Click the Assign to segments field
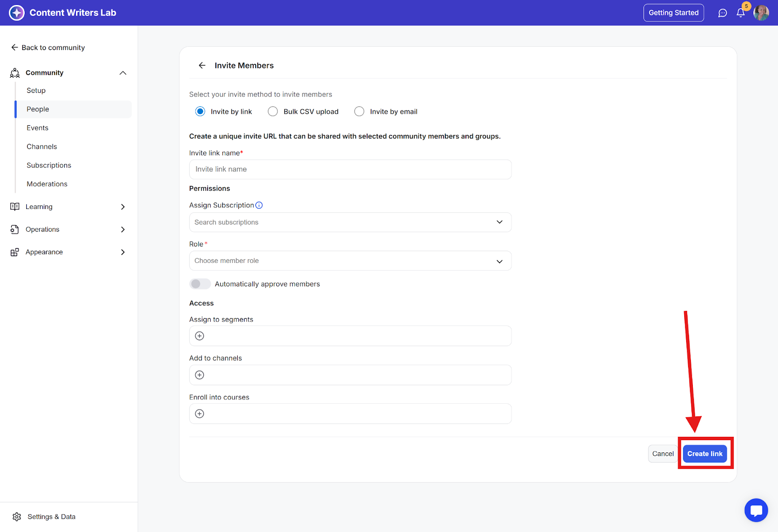Image resolution: width=778 pixels, height=532 pixels. pyautogui.click(x=350, y=336)
